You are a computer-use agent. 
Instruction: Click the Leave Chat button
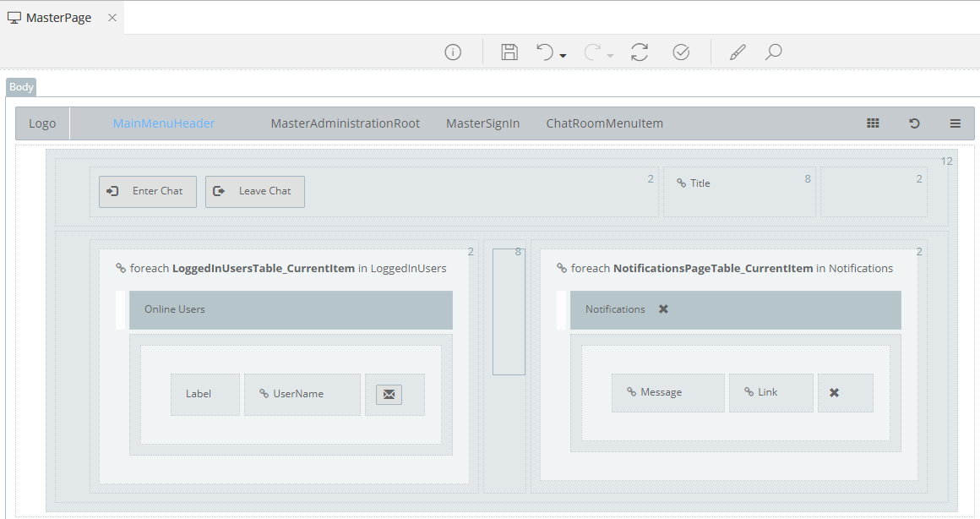point(255,192)
